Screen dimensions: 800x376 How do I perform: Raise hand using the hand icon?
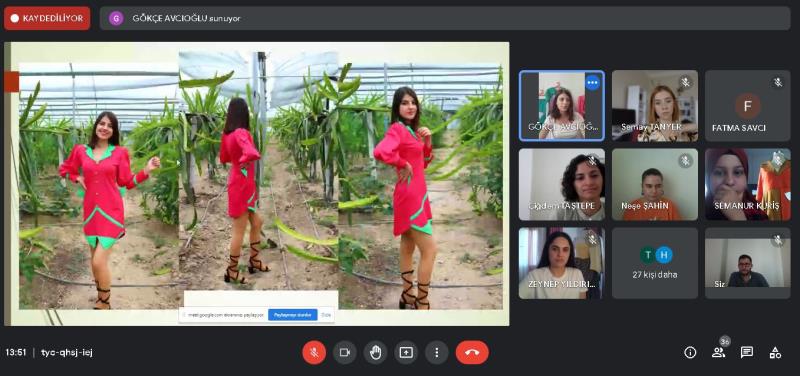click(x=376, y=353)
